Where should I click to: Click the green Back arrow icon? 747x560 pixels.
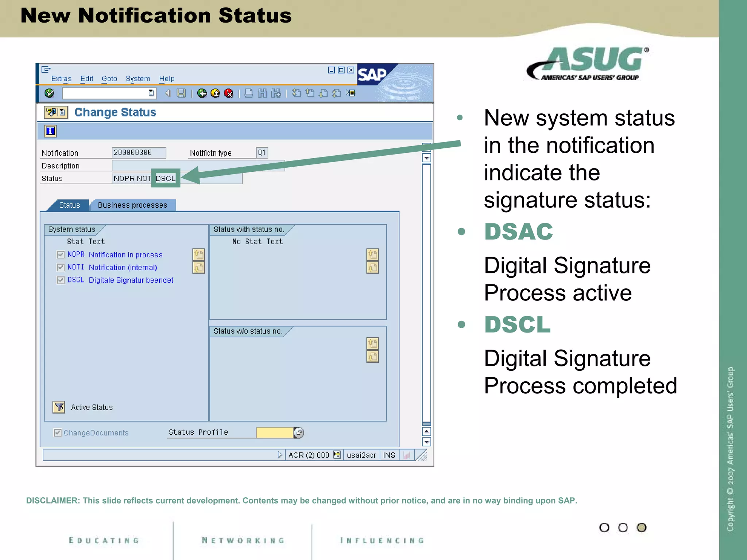pyautogui.click(x=202, y=93)
